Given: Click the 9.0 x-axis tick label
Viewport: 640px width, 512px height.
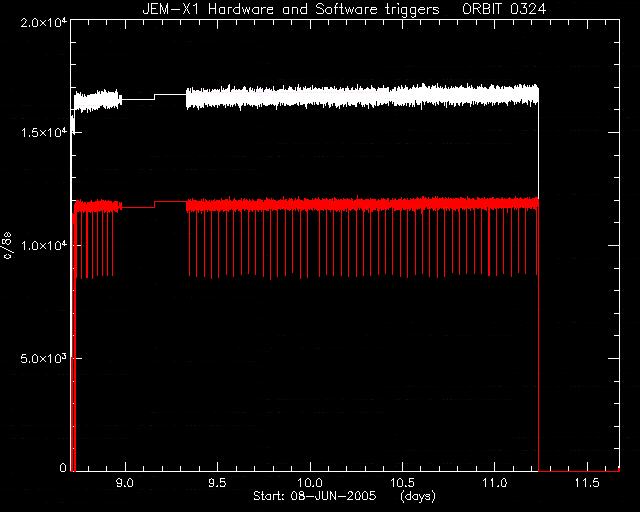Looking at the screenshot, I should click(125, 483).
